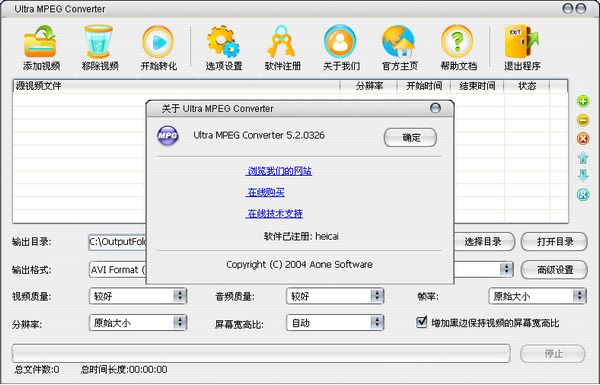Click the 浏览我们的网站 link
This screenshot has width=600, height=385.
pos(279,171)
